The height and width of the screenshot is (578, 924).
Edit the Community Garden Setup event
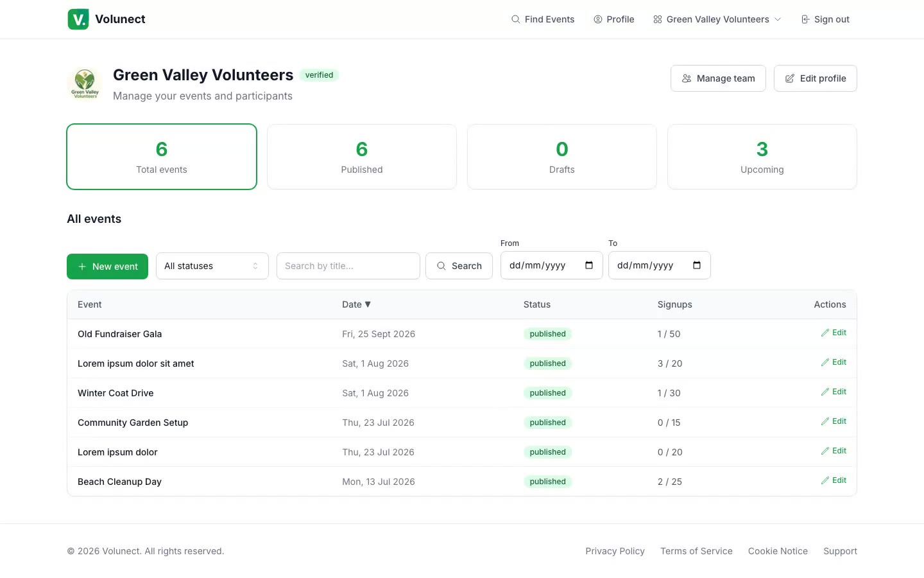834,421
